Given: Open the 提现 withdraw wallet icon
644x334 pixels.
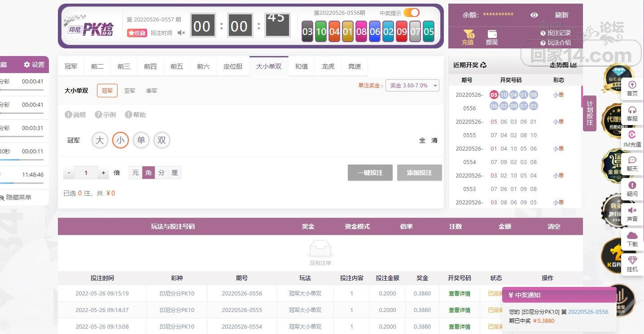Looking at the screenshot, I should tap(492, 35).
